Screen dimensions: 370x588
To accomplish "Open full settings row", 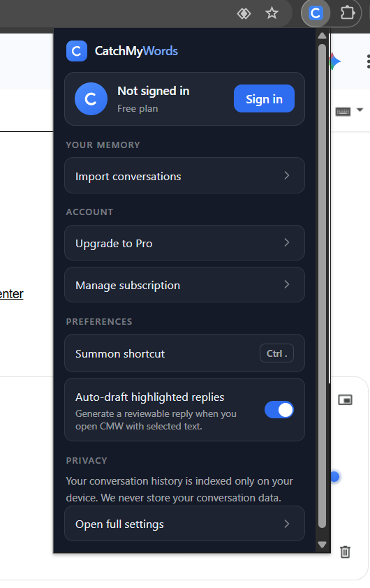I will 184,524.
